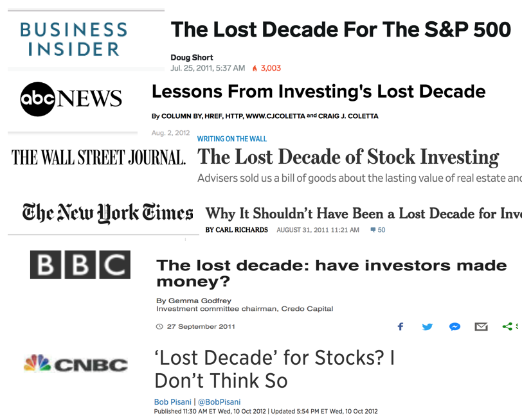Share via the Messenger icon
Image resolution: width=522 pixels, height=420 pixels.
point(455,326)
